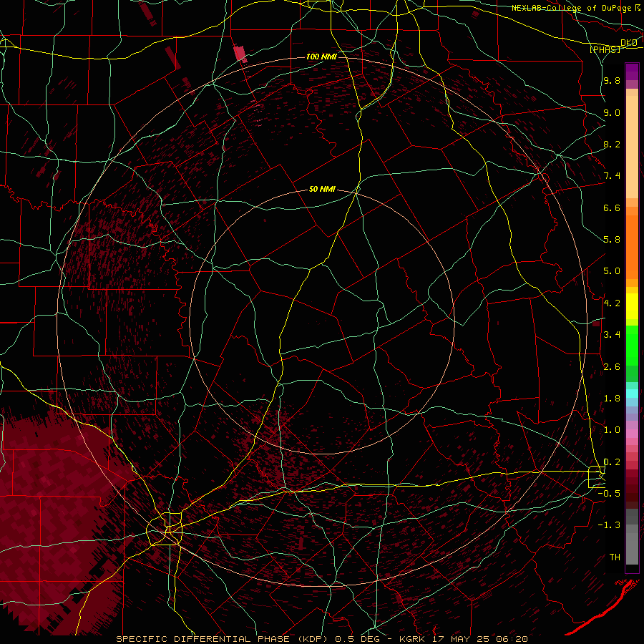
Task: Click the "KGRK" radar site identifier
Action: pyautogui.click(x=414, y=639)
